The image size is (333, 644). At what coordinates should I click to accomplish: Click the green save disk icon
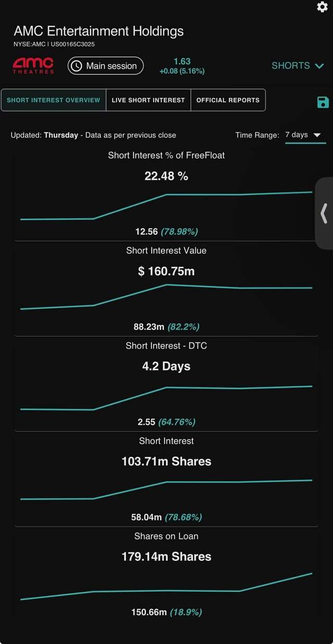point(323,102)
